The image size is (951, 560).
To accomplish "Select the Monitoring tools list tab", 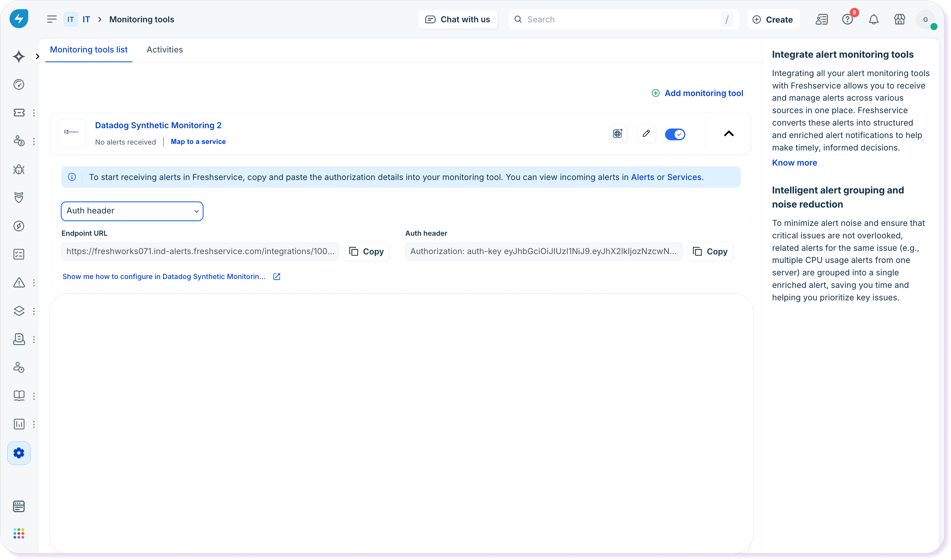I will click(x=89, y=50).
